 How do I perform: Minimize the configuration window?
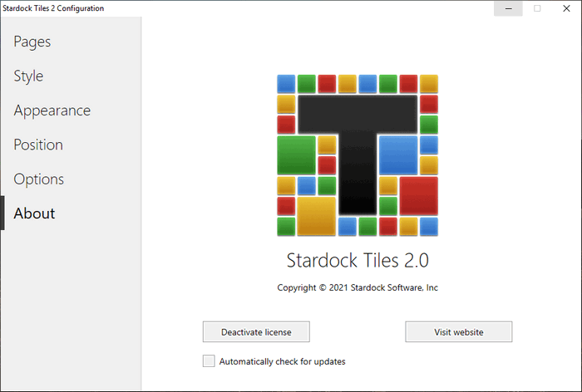(507, 8)
